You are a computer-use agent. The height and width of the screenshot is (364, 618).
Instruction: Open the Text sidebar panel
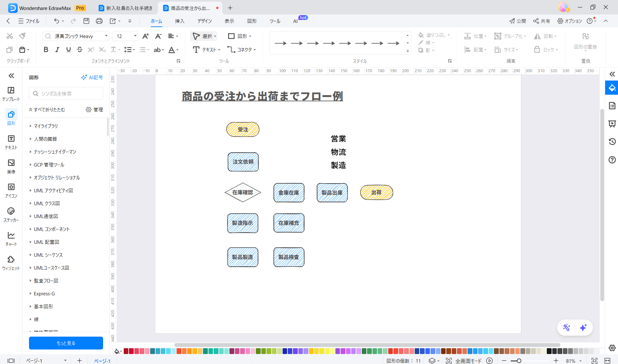(x=11, y=142)
